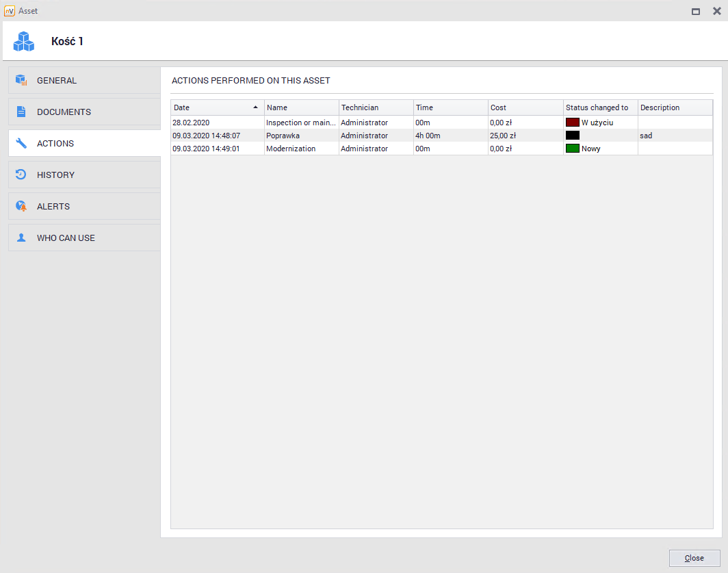
Task: Select the Modernization action row
Action: [x=301, y=149]
